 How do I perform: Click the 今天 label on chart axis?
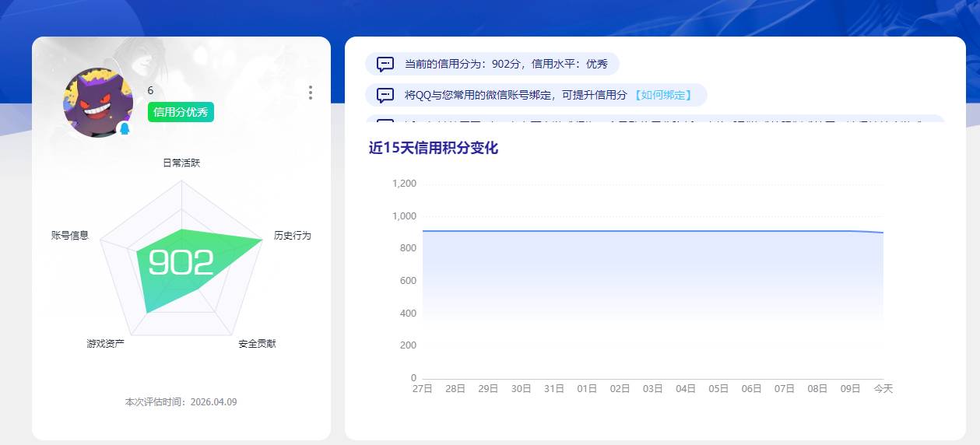tap(883, 388)
